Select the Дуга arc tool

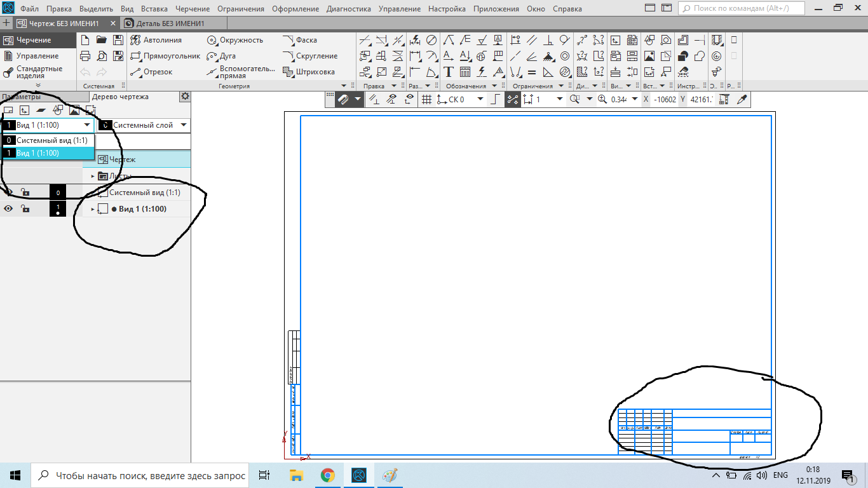click(x=222, y=56)
